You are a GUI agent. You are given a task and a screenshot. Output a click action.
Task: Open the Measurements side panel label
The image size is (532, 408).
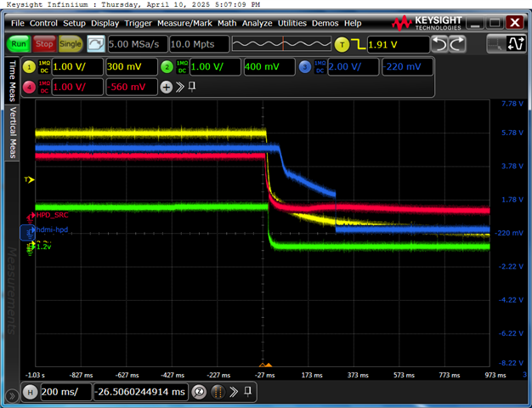pos(12,290)
